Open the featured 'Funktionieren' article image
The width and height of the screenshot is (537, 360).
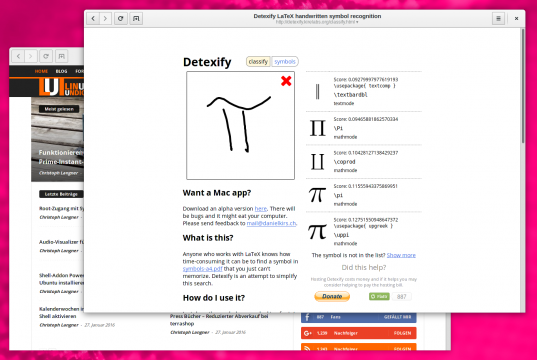58,139
